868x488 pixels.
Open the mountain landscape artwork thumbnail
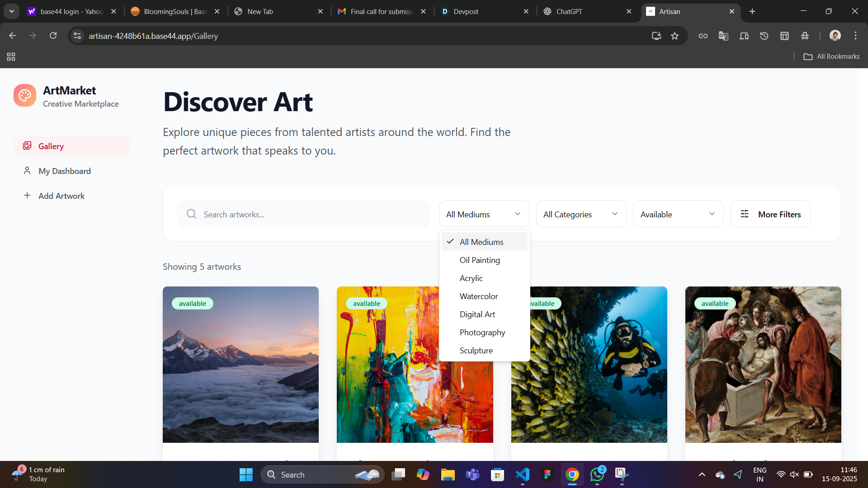pos(241,364)
